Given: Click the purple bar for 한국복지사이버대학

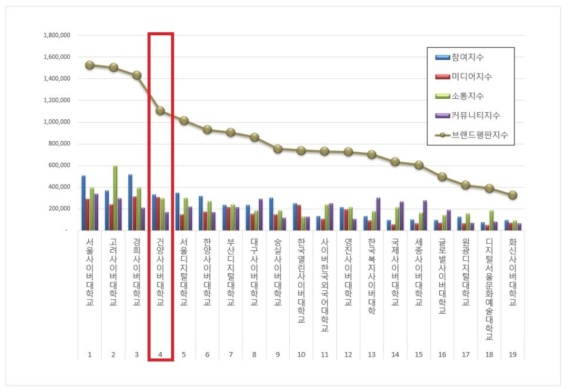Looking at the screenshot, I should [x=378, y=214].
